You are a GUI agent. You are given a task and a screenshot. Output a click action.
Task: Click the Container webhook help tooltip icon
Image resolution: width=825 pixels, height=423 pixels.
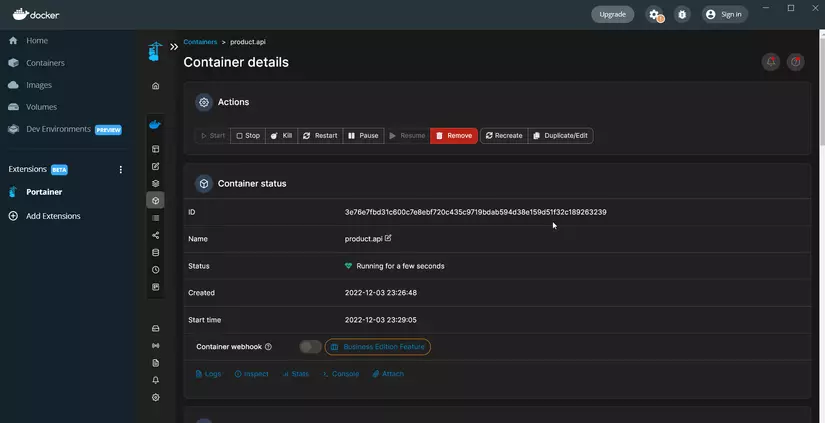tap(268, 347)
